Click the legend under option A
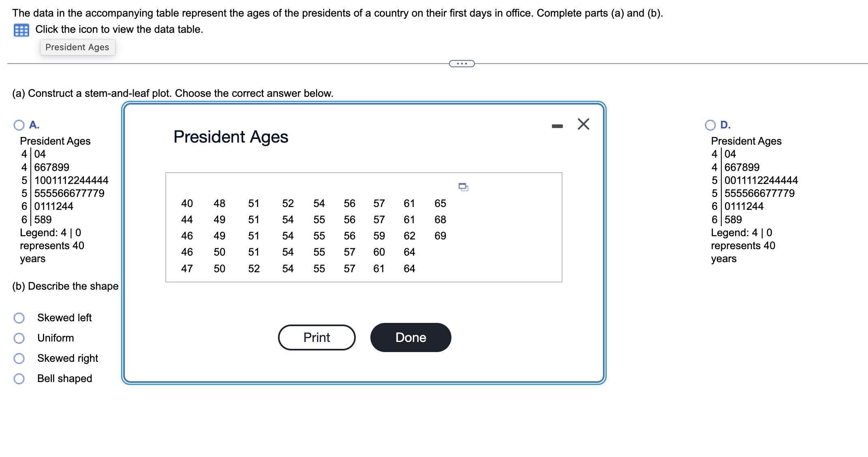This screenshot has height=457, width=868. (x=53, y=245)
